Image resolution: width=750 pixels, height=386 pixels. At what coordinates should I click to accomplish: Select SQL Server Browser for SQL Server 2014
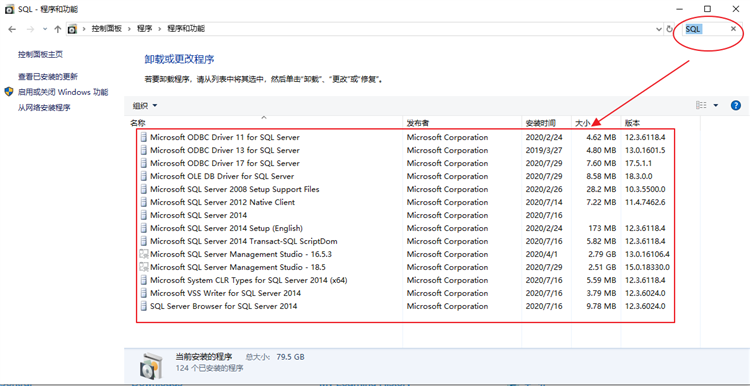(x=223, y=306)
